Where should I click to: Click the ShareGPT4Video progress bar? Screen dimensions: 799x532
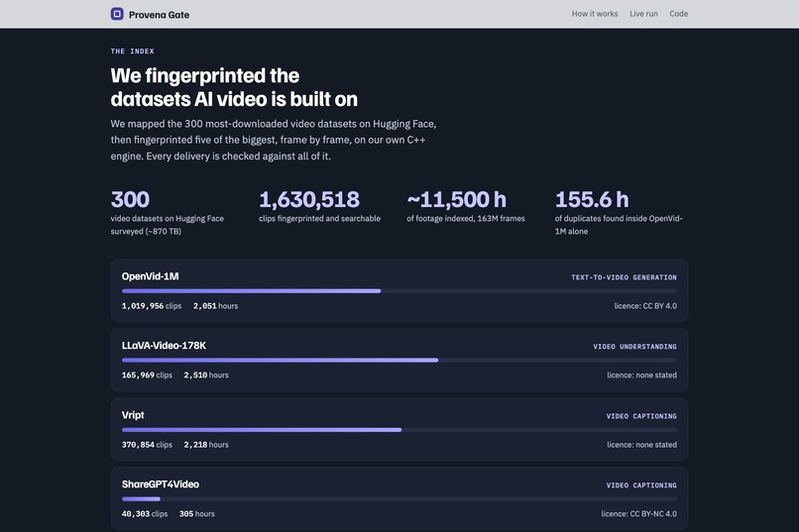point(399,499)
